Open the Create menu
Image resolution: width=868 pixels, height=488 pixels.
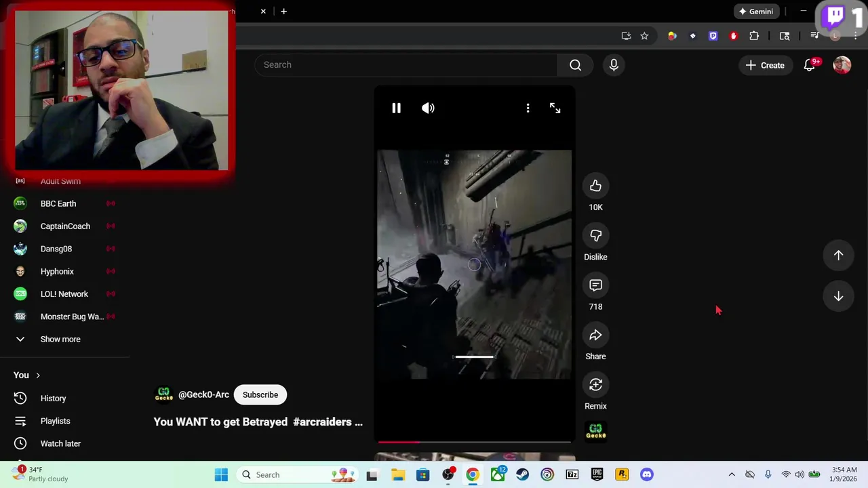[x=765, y=65]
